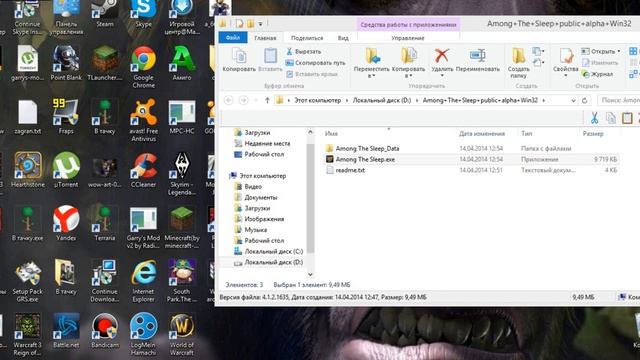640x360 pixels.
Task: Open the TLauncher Minecraft icon
Action: click(104, 63)
